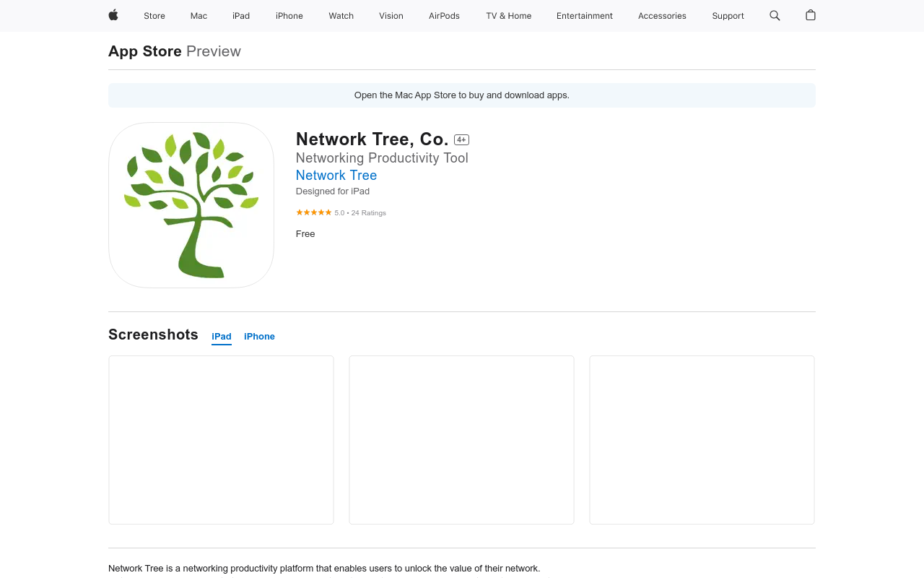The image size is (924, 578).
Task: Open the third iPad screenshot thumbnail
Action: (x=702, y=440)
